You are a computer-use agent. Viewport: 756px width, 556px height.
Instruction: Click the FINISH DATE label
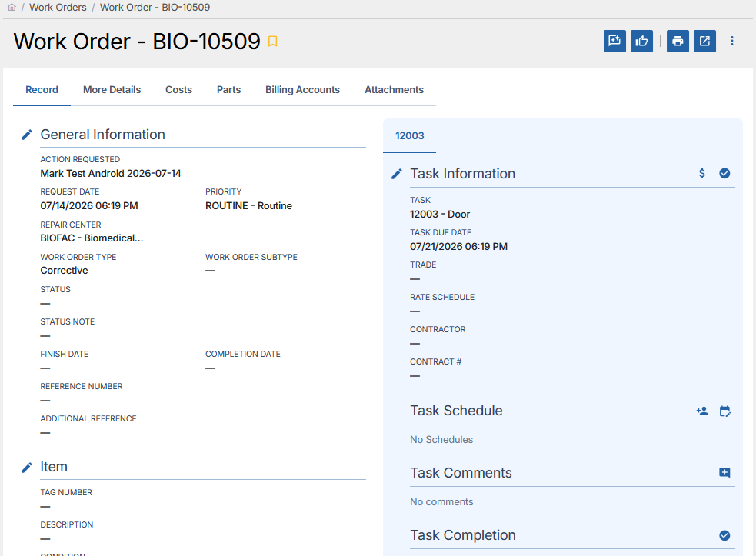65,354
